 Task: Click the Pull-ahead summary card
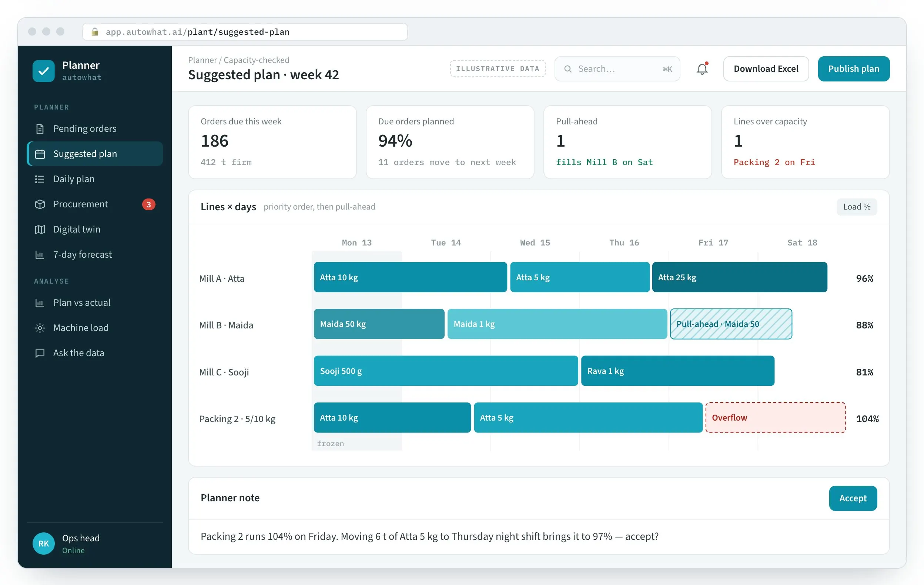coord(627,142)
